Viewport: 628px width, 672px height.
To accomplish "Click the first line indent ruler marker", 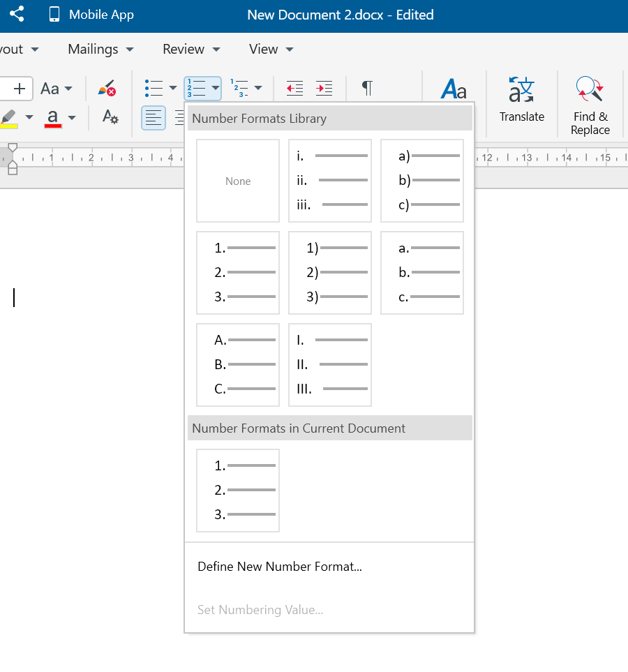I will tap(13, 148).
